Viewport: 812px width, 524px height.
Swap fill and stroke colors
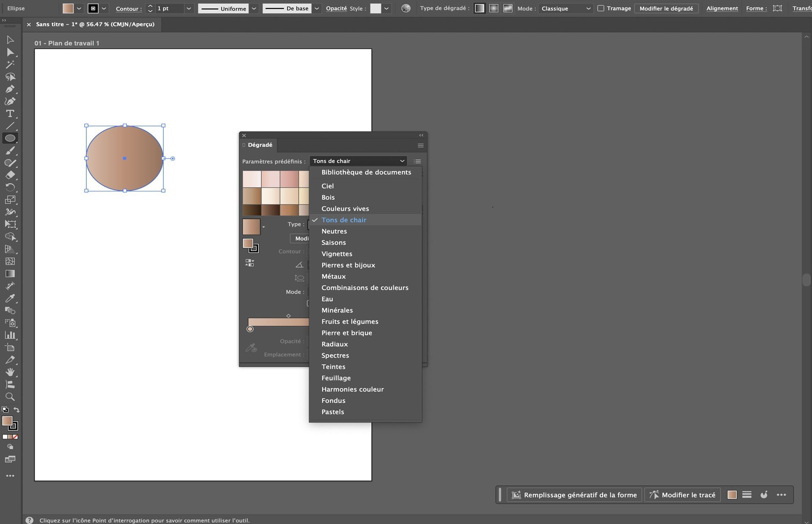click(16, 410)
